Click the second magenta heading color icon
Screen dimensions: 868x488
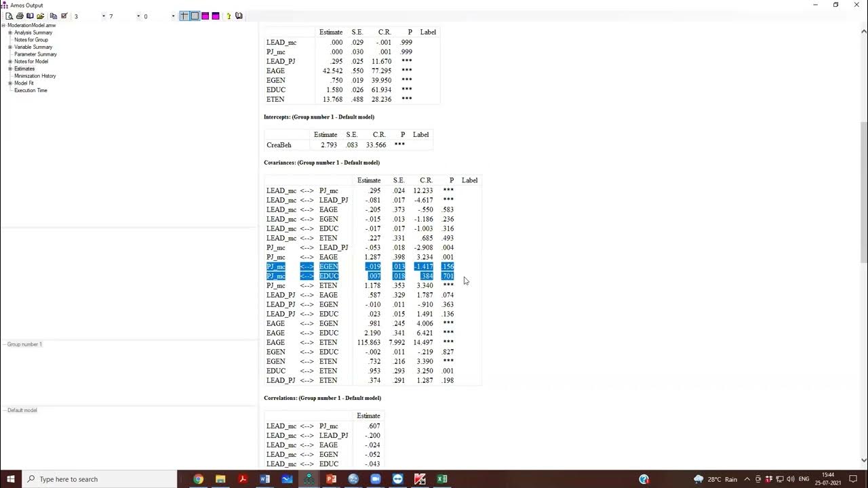[x=216, y=16]
